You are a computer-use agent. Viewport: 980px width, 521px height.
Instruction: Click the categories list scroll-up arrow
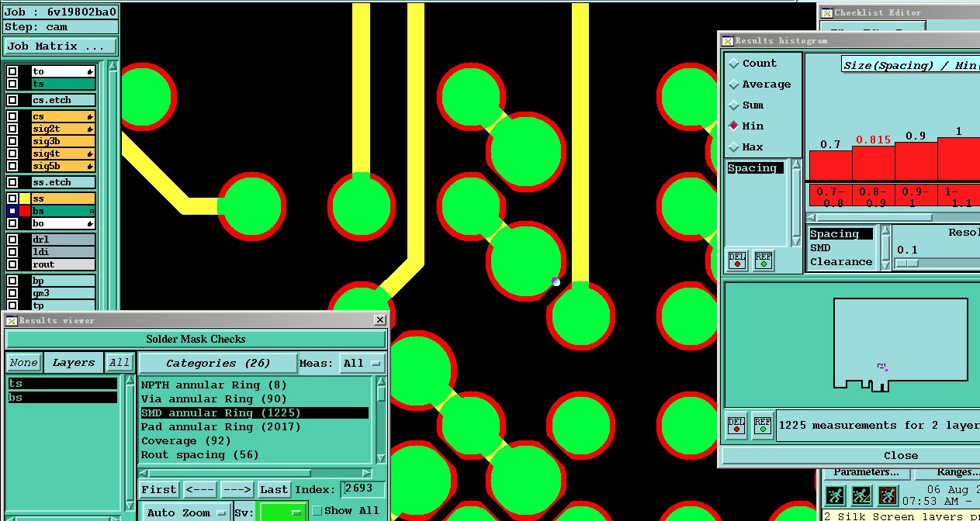pyautogui.click(x=380, y=381)
